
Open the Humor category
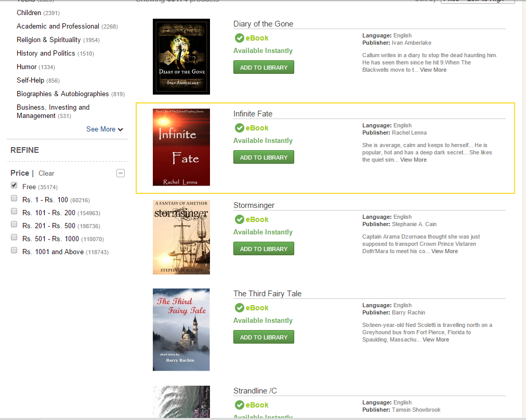coord(27,67)
